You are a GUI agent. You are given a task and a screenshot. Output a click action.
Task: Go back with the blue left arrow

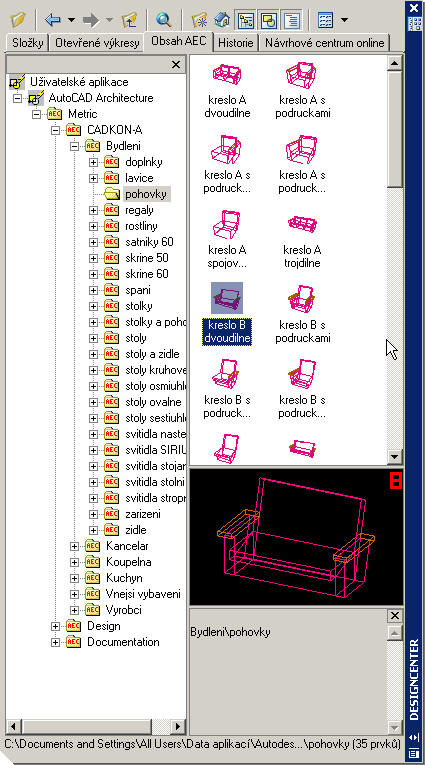tap(52, 20)
